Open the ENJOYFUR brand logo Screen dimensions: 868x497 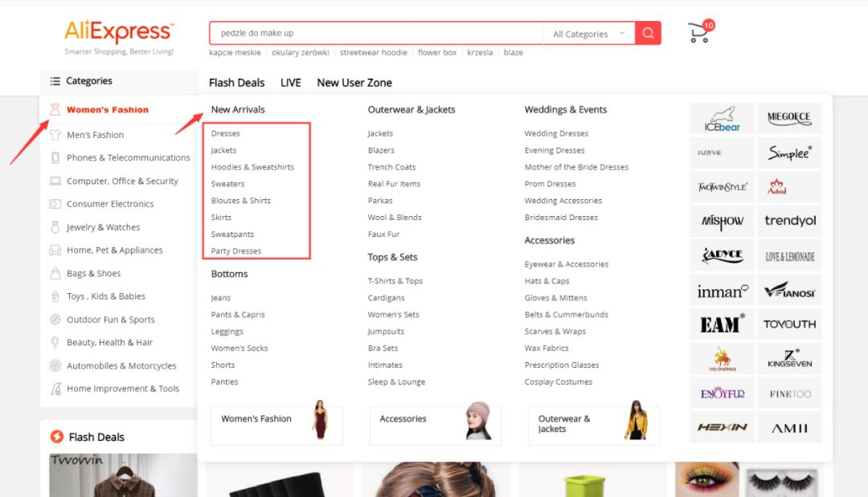pos(722,393)
